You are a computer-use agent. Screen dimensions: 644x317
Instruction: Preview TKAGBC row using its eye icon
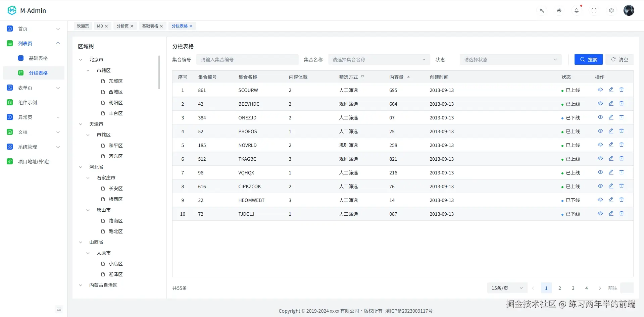(x=600, y=158)
